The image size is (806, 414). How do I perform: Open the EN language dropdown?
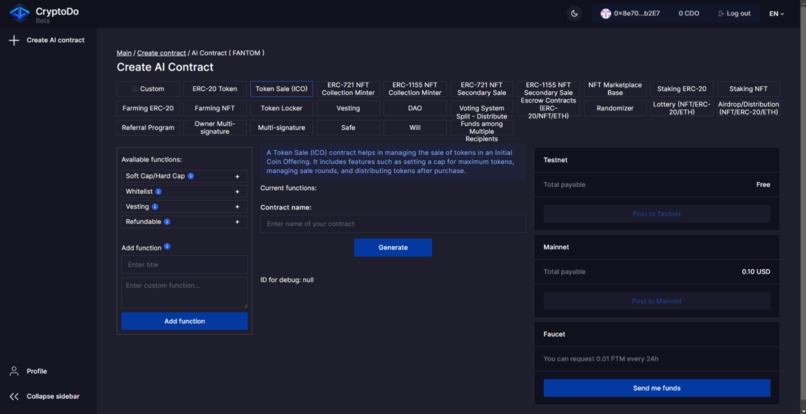776,14
